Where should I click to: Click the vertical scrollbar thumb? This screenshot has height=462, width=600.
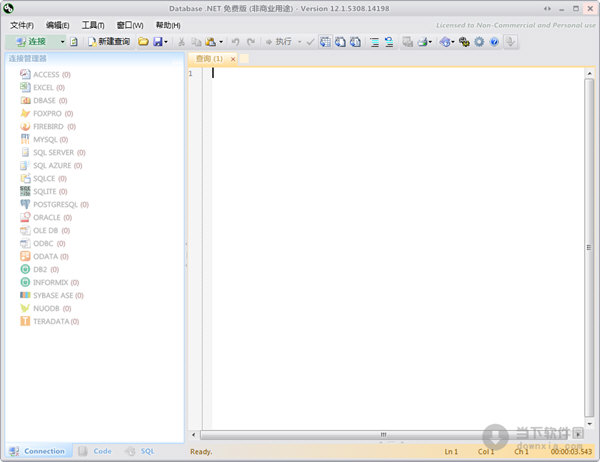click(x=589, y=248)
